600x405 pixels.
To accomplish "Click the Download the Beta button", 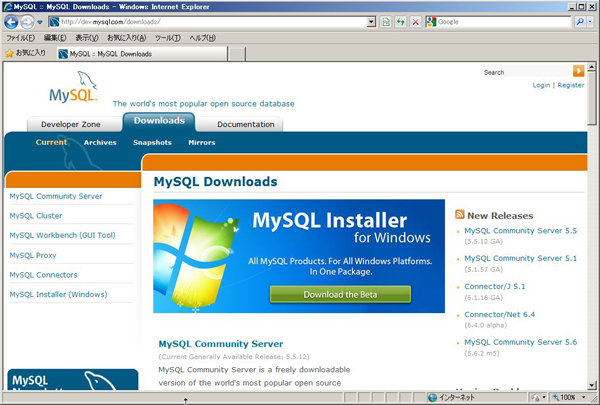I will coord(340,294).
